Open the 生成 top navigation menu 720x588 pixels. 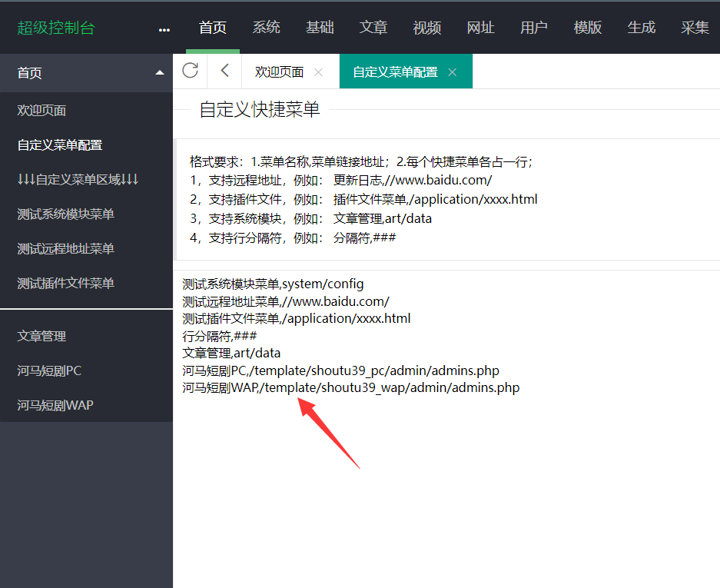coord(641,28)
